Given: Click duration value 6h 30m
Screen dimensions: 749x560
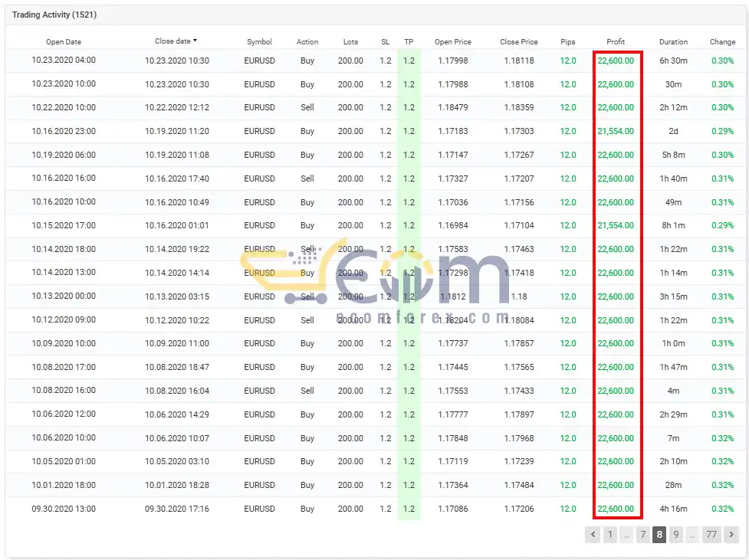Looking at the screenshot, I should pyautogui.click(x=674, y=61).
